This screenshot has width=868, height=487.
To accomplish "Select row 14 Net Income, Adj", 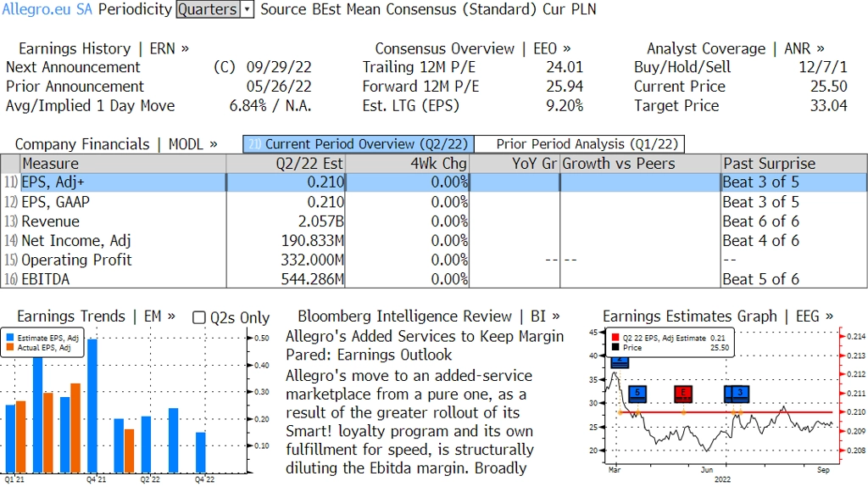I will (x=434, y=240).
